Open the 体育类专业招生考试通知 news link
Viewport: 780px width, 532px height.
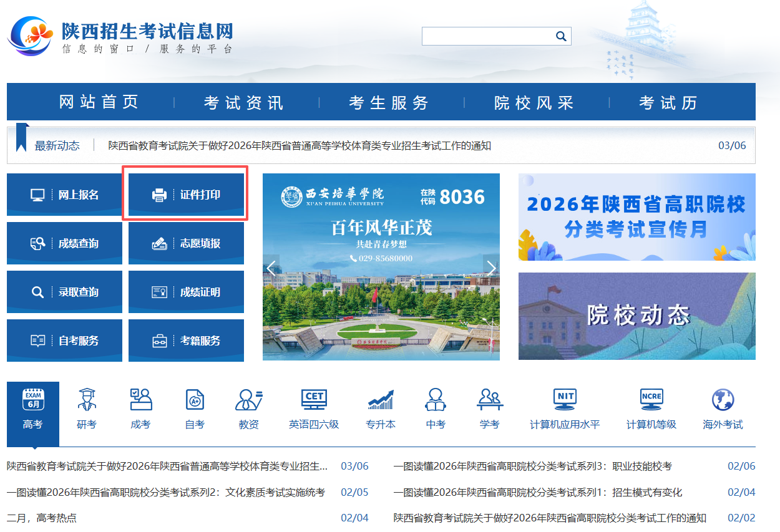(298, 146)
